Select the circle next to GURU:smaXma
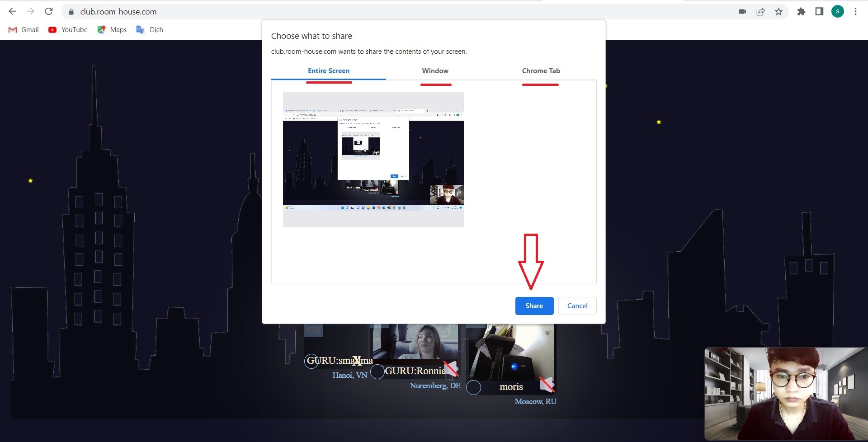This screenshot has height=442, width=868. point(311,361)
